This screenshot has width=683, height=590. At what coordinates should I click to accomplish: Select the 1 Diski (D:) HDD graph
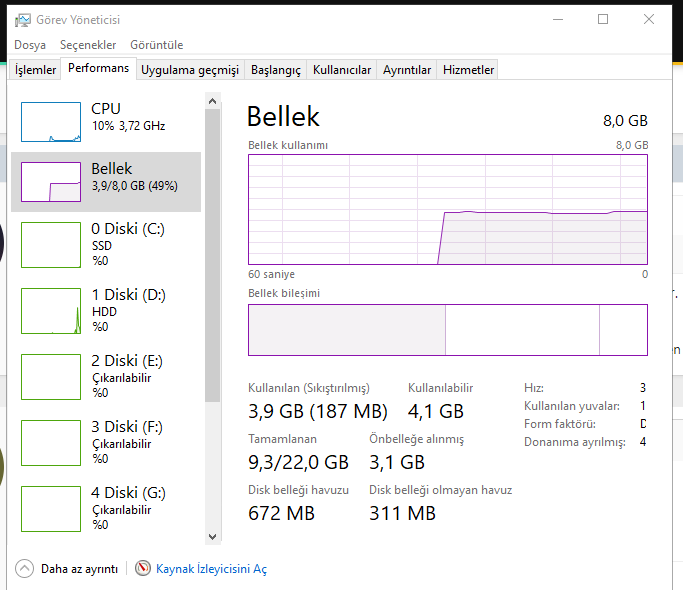(51, 311)
